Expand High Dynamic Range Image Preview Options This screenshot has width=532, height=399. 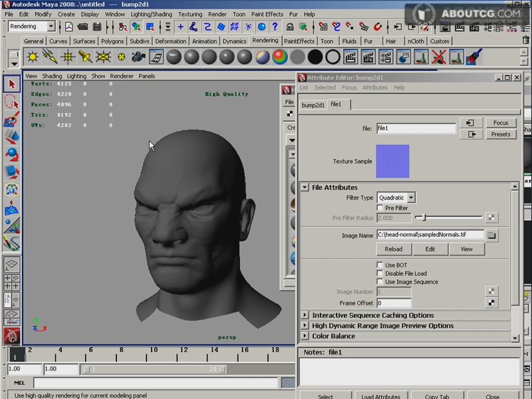(305, 325)
